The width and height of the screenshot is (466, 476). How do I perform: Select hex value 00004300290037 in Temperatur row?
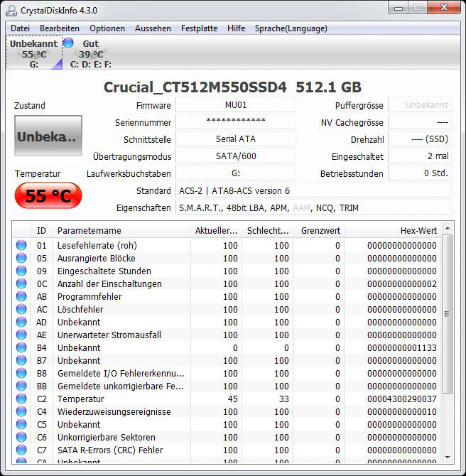tap(401, 399)
